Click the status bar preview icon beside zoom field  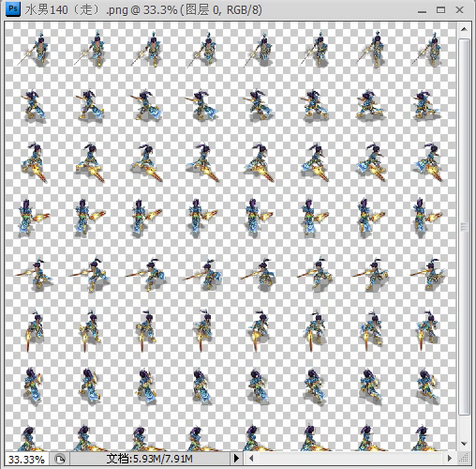pos(59,459)
